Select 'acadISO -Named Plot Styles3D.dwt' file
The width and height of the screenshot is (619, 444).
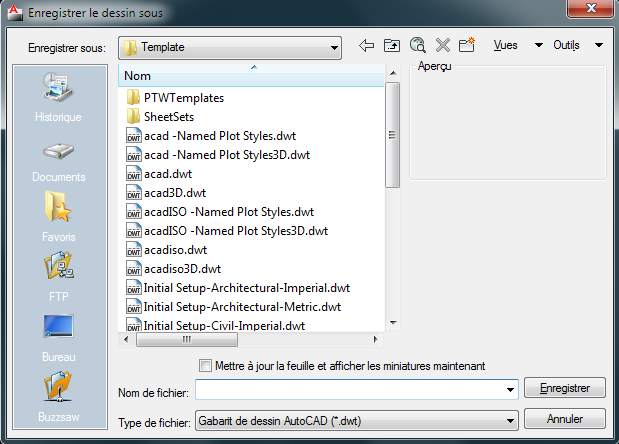(236, 231)
